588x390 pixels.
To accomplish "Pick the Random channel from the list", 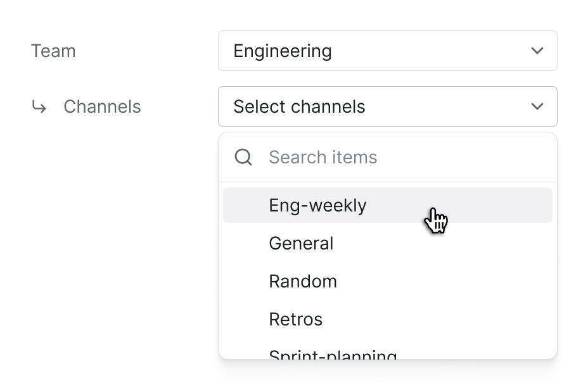I will [x=303, y=281].
